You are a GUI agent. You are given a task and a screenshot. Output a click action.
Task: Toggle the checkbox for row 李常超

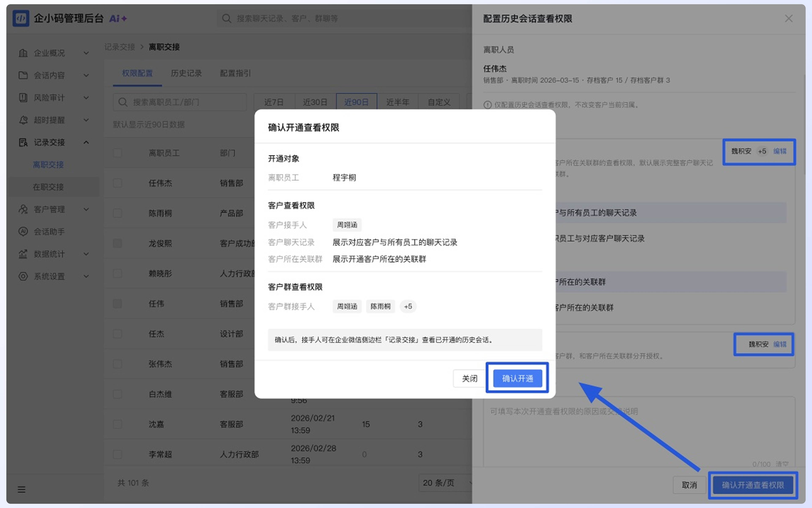coord(117,454)
